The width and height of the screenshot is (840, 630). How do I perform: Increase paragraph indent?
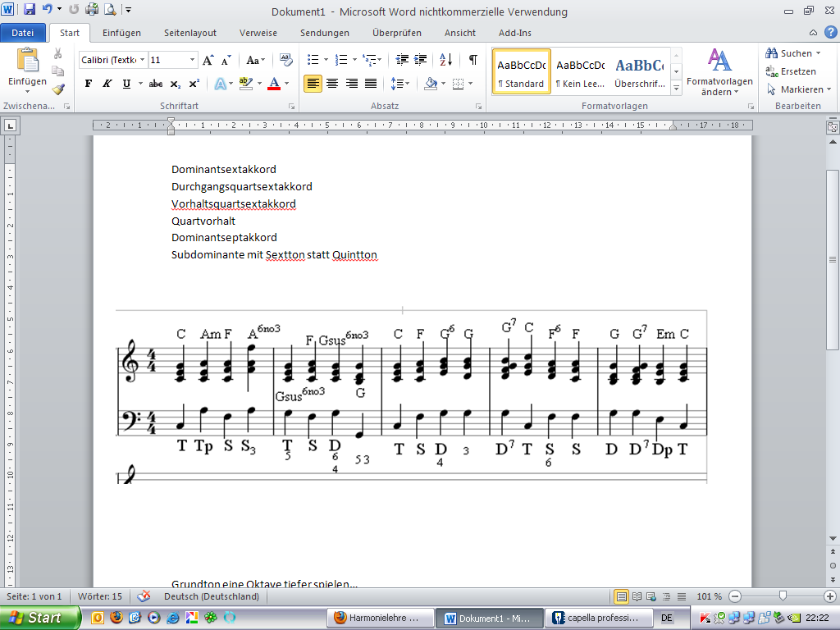[x=421, y=59]
